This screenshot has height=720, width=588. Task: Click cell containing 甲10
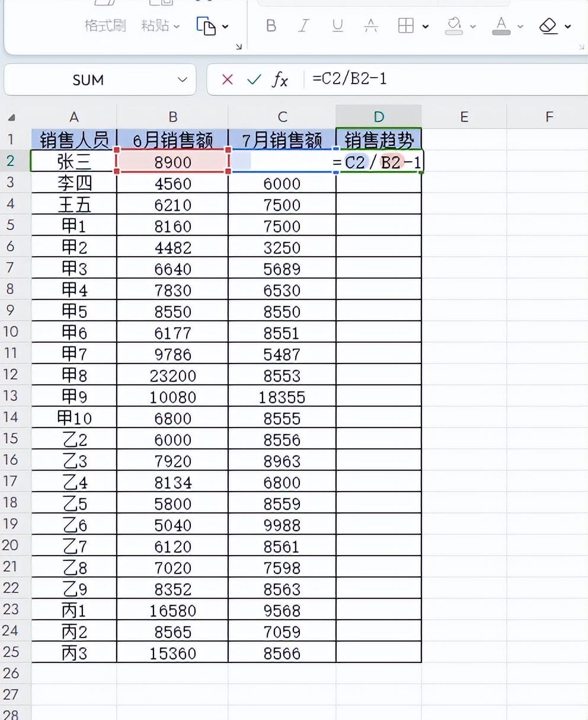tap(73, 418)
